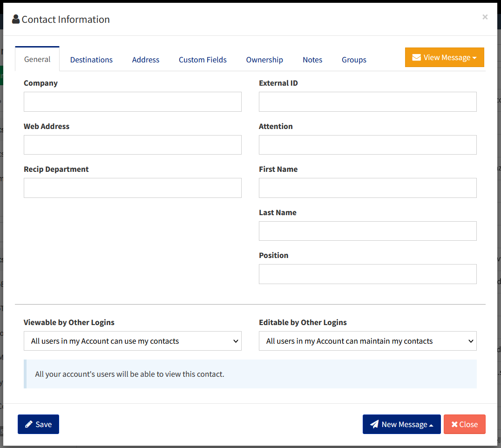Click the Position input field

point(367,274)
